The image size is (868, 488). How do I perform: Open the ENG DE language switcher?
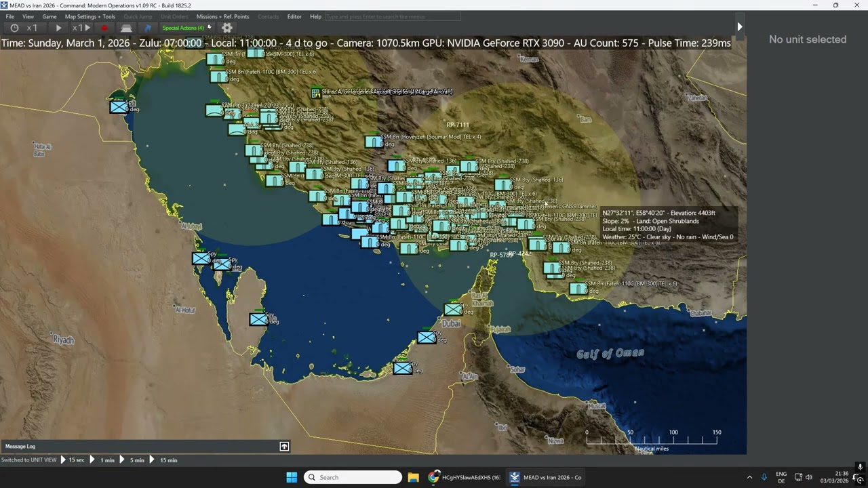click(x=781, y=477)
